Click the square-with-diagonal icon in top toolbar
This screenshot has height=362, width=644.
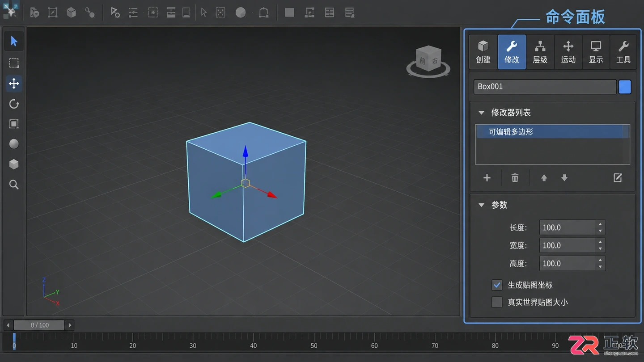pyautogui.click(x=53, y=13)
